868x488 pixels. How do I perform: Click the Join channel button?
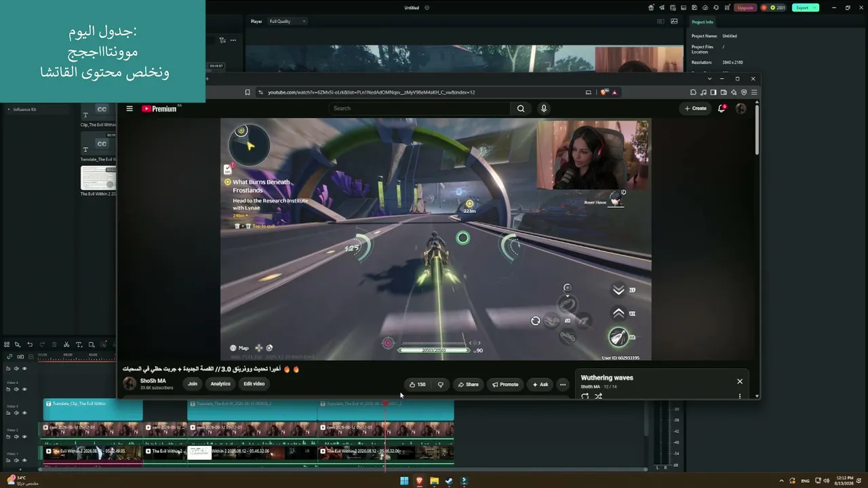coord(193,384)
